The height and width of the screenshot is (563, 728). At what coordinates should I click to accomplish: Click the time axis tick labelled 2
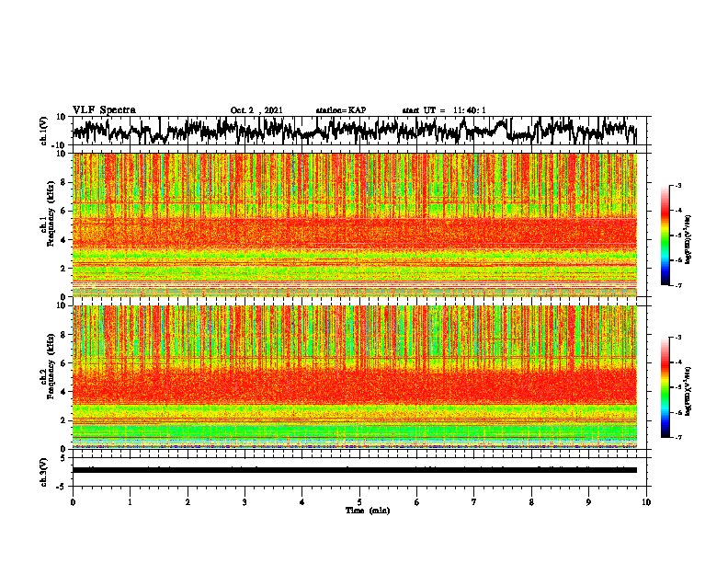(x=188, y=502)
